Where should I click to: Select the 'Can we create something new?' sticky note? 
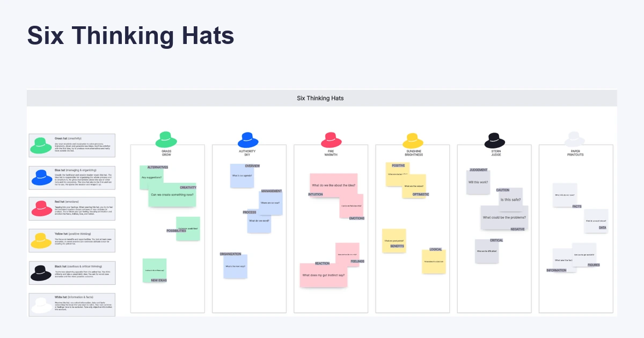[172, 195]
